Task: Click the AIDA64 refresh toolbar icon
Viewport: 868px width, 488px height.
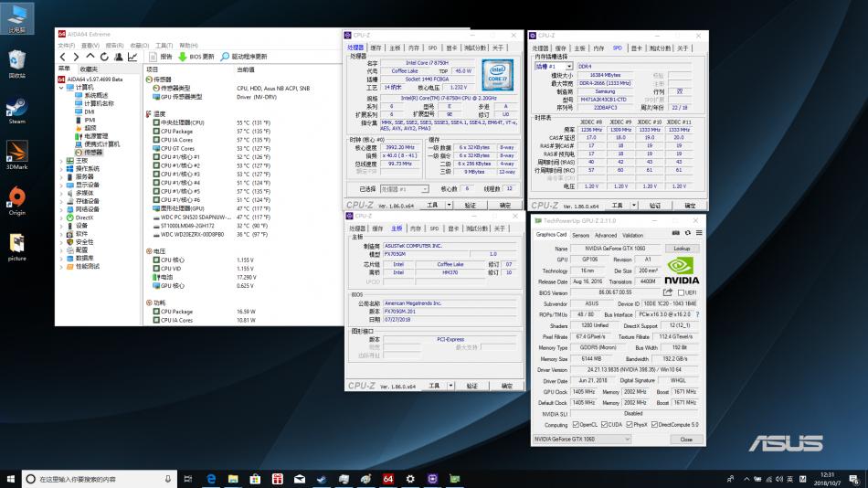Action: coord(105,57)
